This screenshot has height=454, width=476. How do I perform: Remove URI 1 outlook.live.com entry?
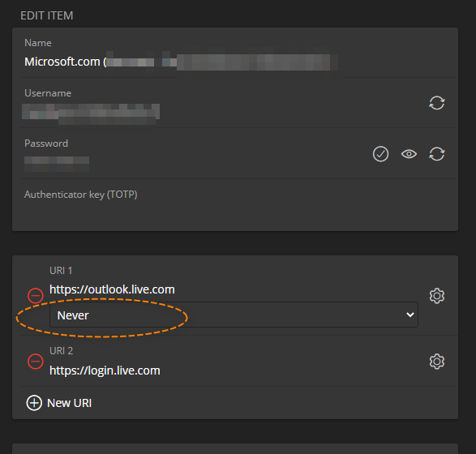[x=36, y=295]
